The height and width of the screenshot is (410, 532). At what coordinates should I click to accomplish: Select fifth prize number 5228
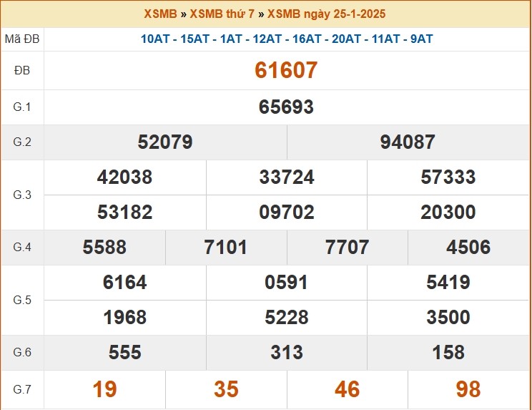point(287,318)
